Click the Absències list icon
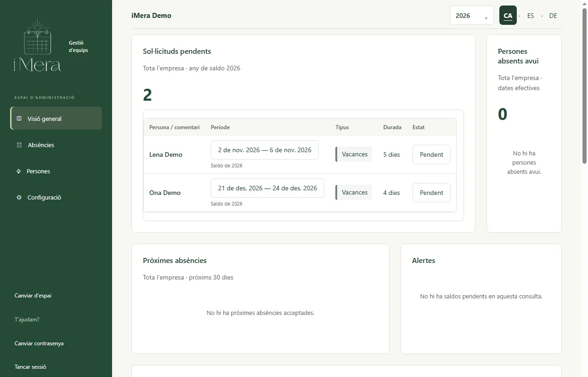This screenshot has width=588, height=377. [19, 145]
